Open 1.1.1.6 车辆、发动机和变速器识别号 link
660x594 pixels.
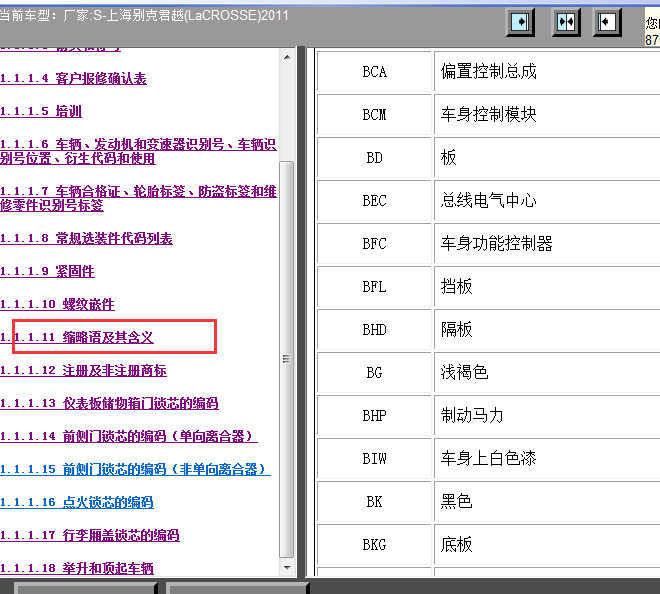pyautogui.click(x=138, y=152)
